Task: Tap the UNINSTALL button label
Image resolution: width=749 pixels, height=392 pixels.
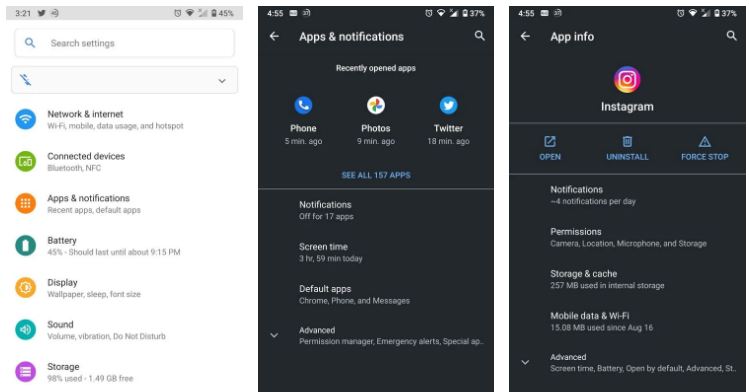Action: tap(627, 157)
